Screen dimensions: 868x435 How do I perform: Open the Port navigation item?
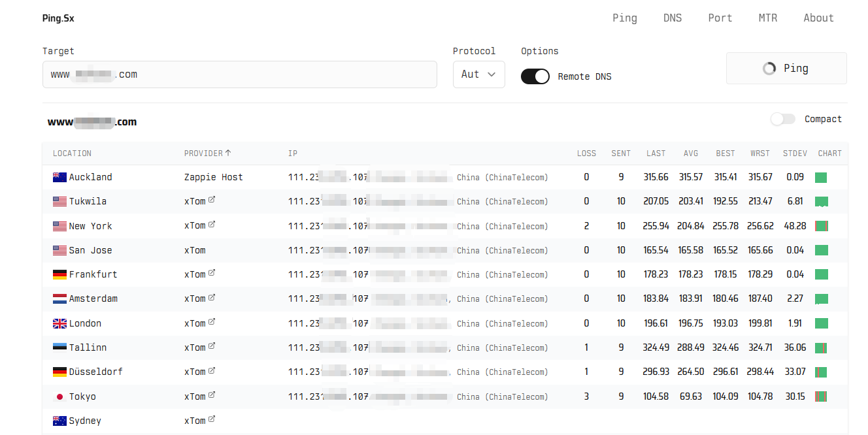tap(720, 18)
